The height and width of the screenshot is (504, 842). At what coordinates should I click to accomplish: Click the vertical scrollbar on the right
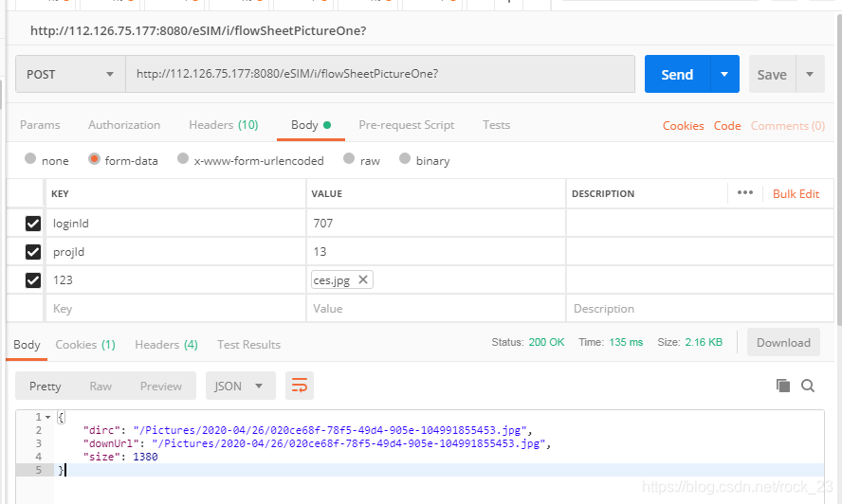(839, 169)
